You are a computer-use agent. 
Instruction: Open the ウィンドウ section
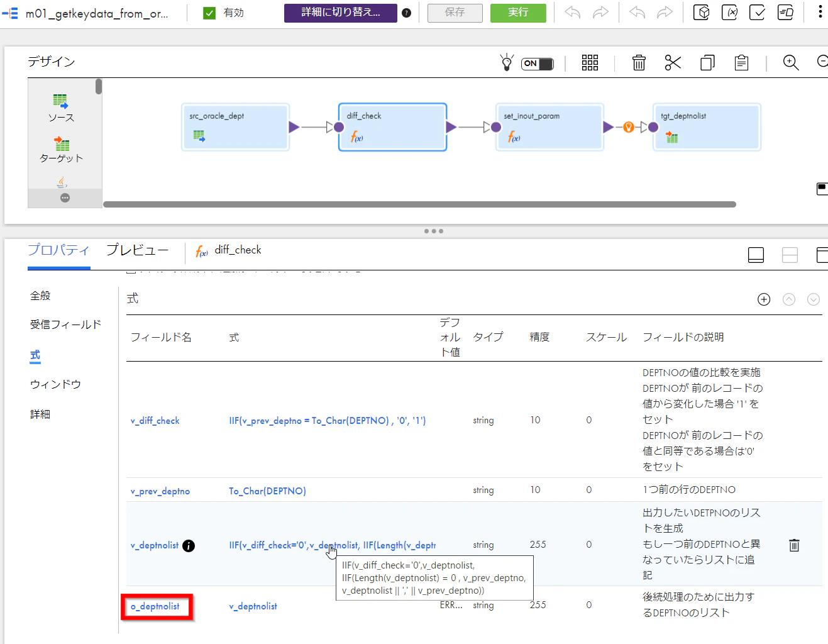[x=55, y=384]
